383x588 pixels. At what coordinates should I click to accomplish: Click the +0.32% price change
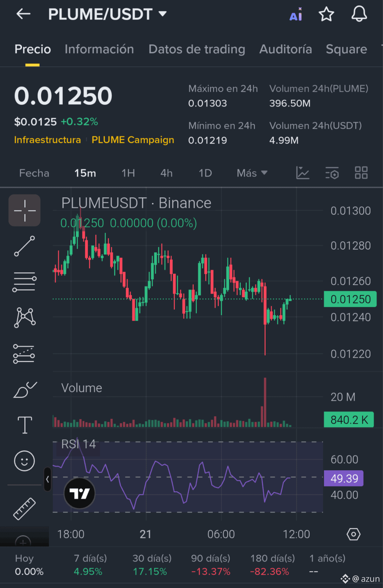tap(79, 122)
